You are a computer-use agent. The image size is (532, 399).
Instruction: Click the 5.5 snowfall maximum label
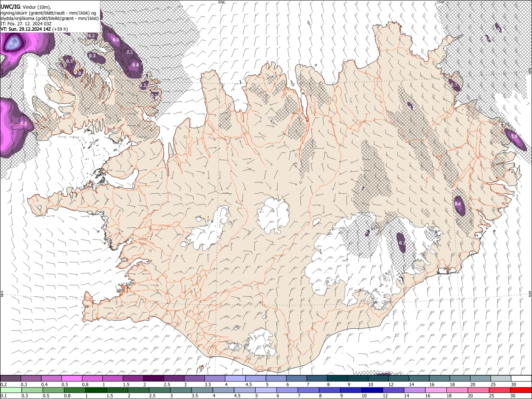[13, 43]
